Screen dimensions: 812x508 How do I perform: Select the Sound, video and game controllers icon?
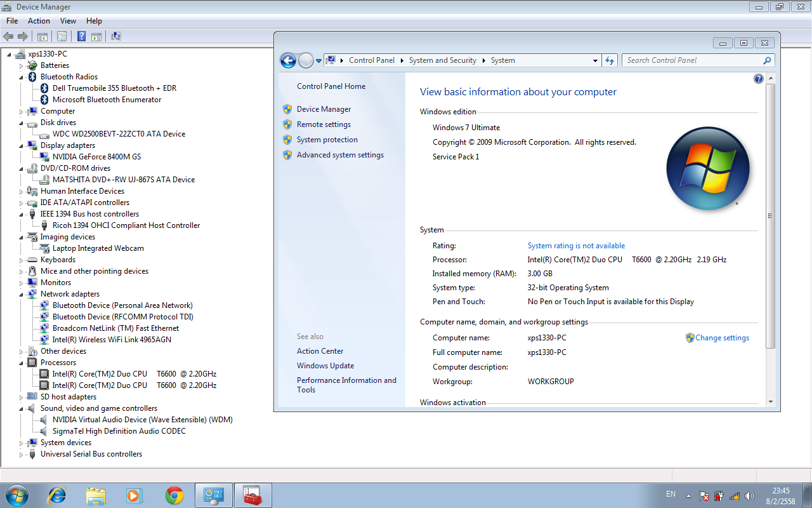point(32,408)
